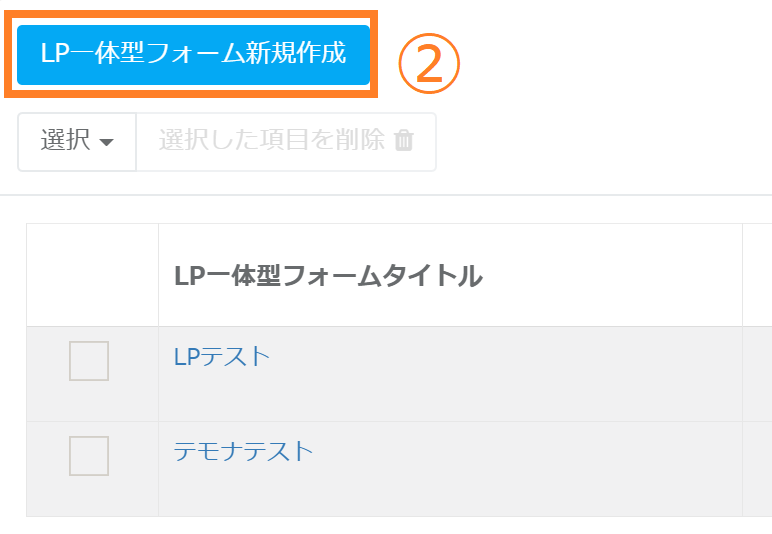This screenshot has height=534, width=772.
Task: Click the empty area right of the delete button
Action: (600, 141)
